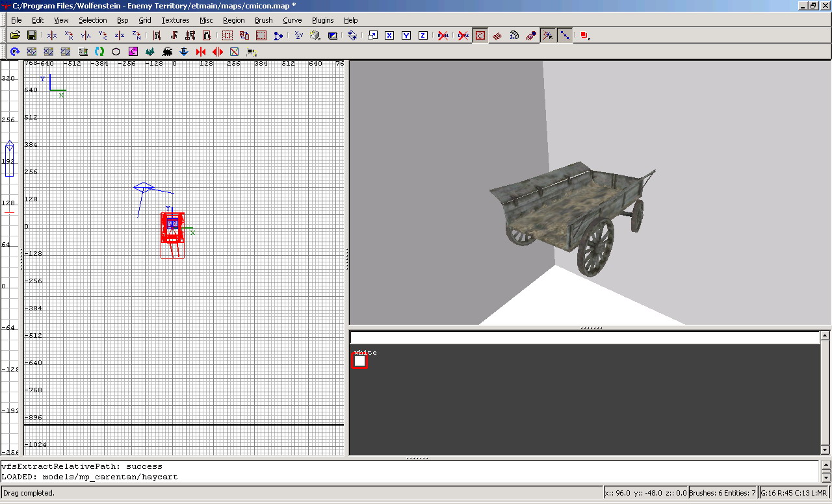Toggle scale lock on the X axis
The image size is (832, 504).
click(x=389, y=35)
